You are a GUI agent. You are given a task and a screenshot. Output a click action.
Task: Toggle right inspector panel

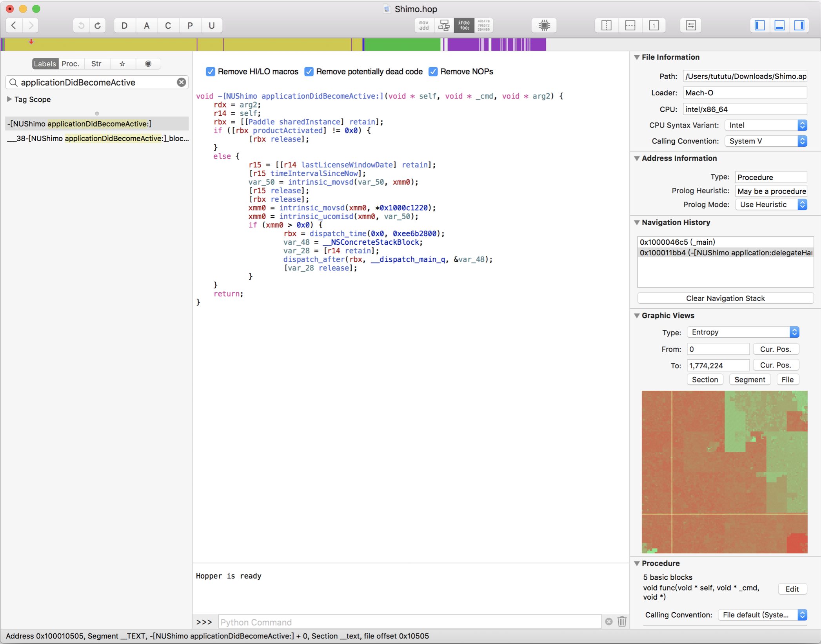click(x=799, y=25)
